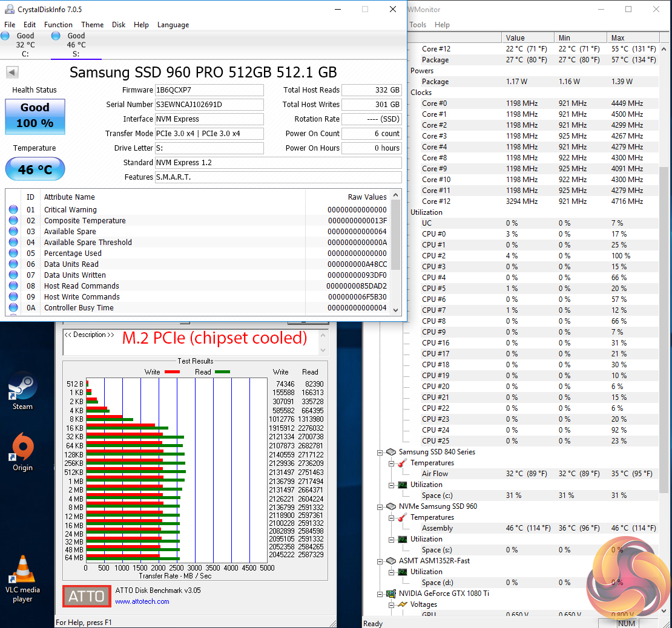
Task: Open the Help menu in CrystalDiskInfo
Action: coord(141,25)
